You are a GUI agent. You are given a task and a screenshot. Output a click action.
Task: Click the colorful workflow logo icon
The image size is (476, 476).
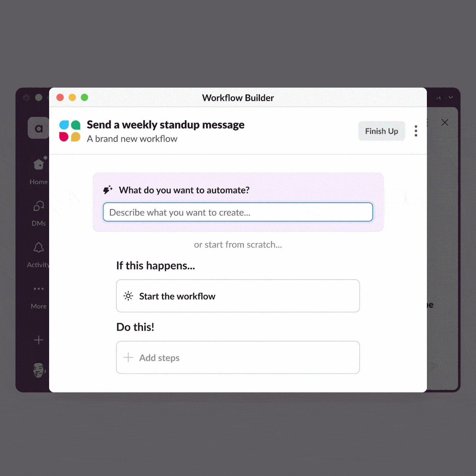(70, 131)
